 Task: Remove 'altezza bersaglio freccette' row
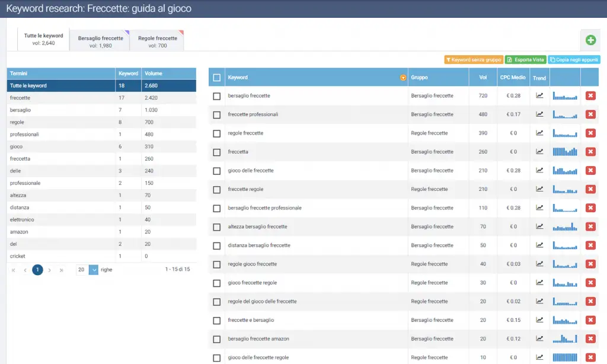point(590,226)
